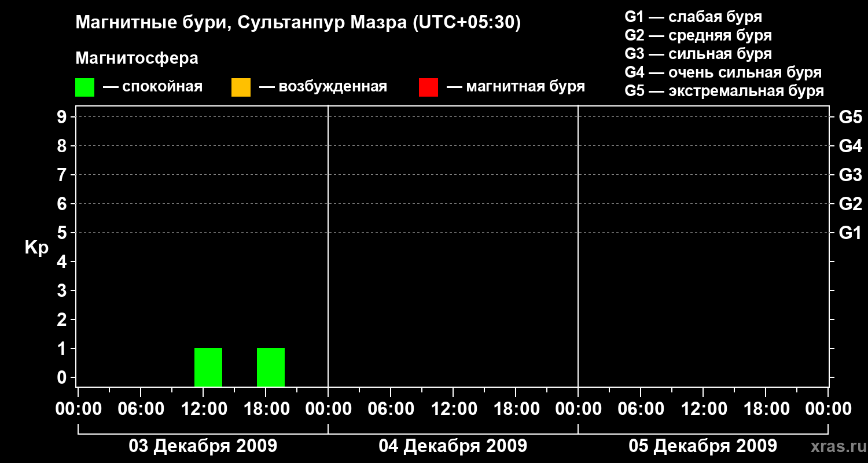Click 'G5 — экстремальная буря' legend line
The width and height of the screenshot is (868, 463).
pos(724,91)
